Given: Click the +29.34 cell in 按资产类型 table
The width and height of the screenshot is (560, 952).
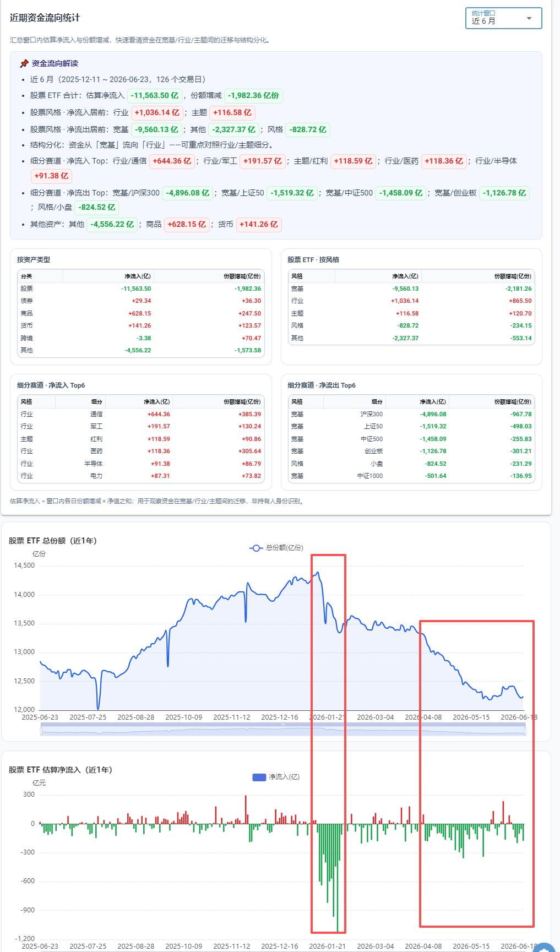Looking at the screenshot, I should [142, 301].
